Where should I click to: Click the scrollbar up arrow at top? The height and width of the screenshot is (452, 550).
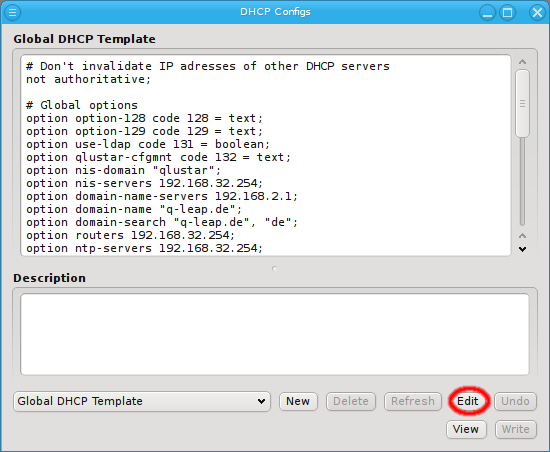coord(522,62)
